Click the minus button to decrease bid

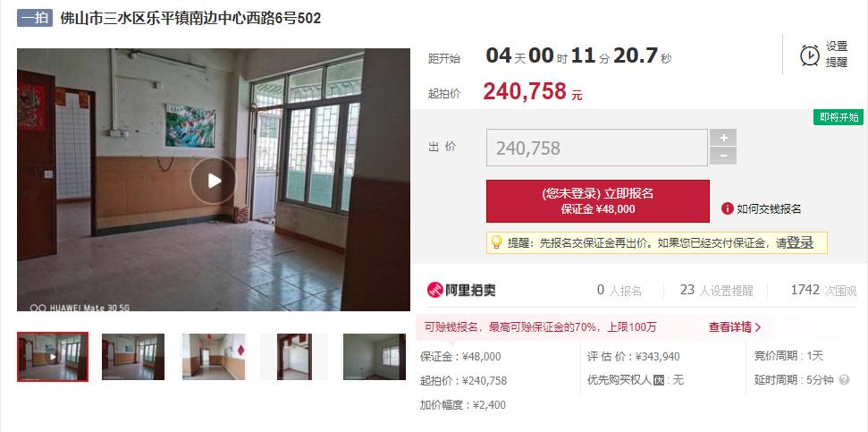coord(723,157)
